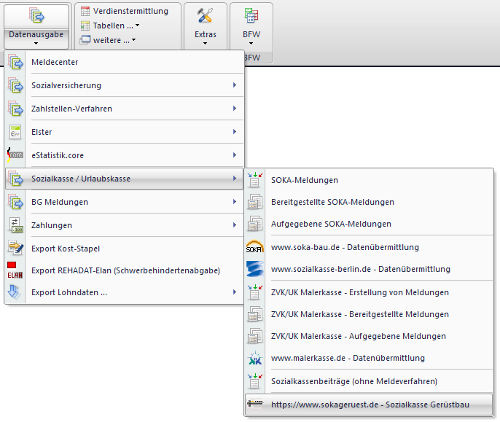Viewport: 500px width, 422px height.
Task: Open the eStatistik.core submenu
Action: (125, 155)
